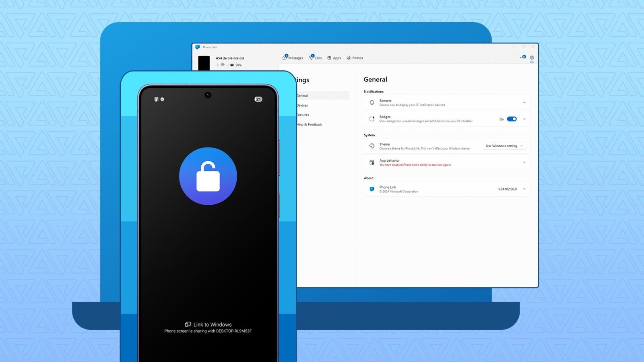Screen dimensions: 644x362
Task: Click the Phone Link title bar logo
Action: tap(198, 47)
